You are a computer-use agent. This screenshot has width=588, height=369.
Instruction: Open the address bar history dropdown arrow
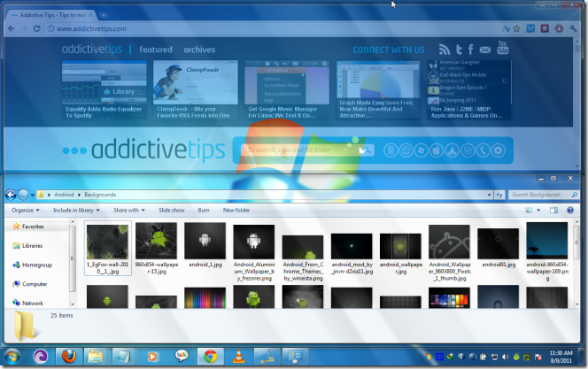click(x=489, y=195)
